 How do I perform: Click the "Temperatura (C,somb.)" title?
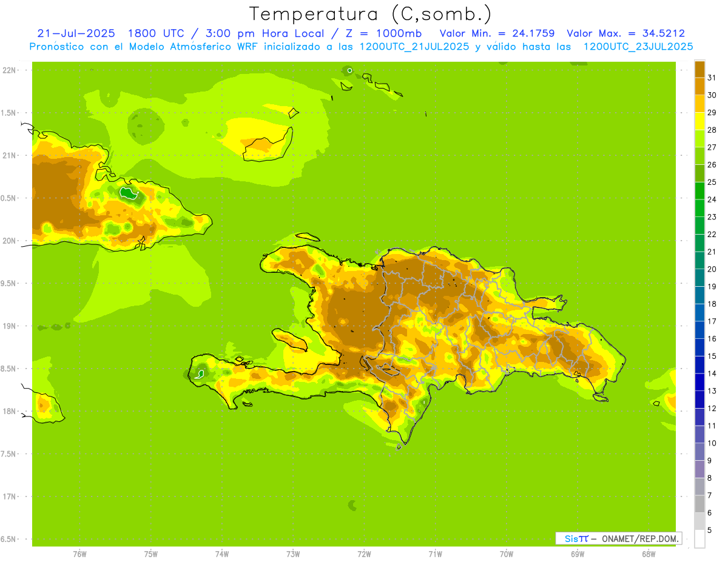(370, 14)
